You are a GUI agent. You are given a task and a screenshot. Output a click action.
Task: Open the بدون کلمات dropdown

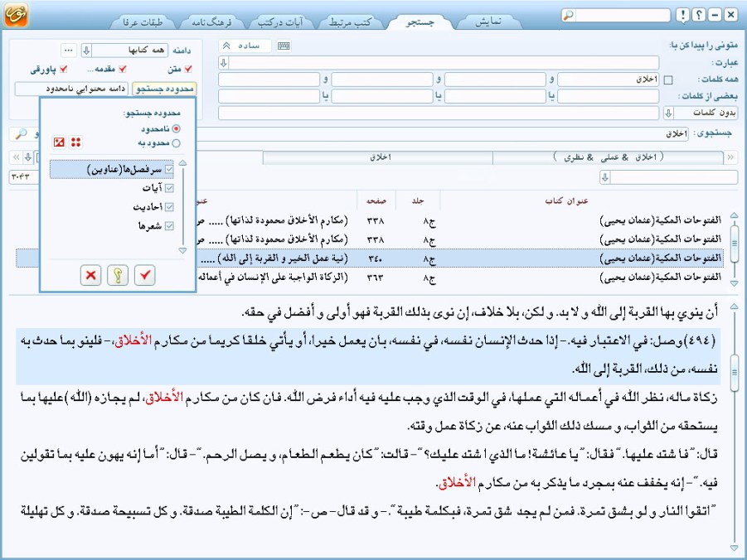click(668, 113)
